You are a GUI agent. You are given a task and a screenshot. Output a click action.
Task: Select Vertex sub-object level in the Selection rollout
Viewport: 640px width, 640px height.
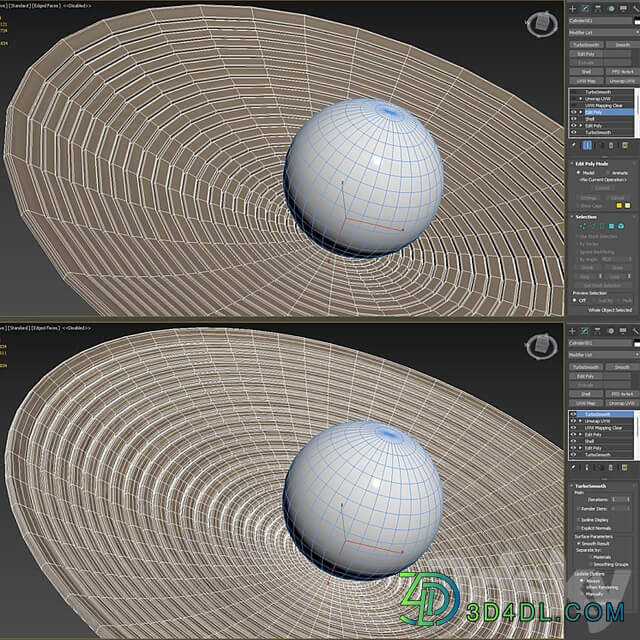tap(583, 226)
